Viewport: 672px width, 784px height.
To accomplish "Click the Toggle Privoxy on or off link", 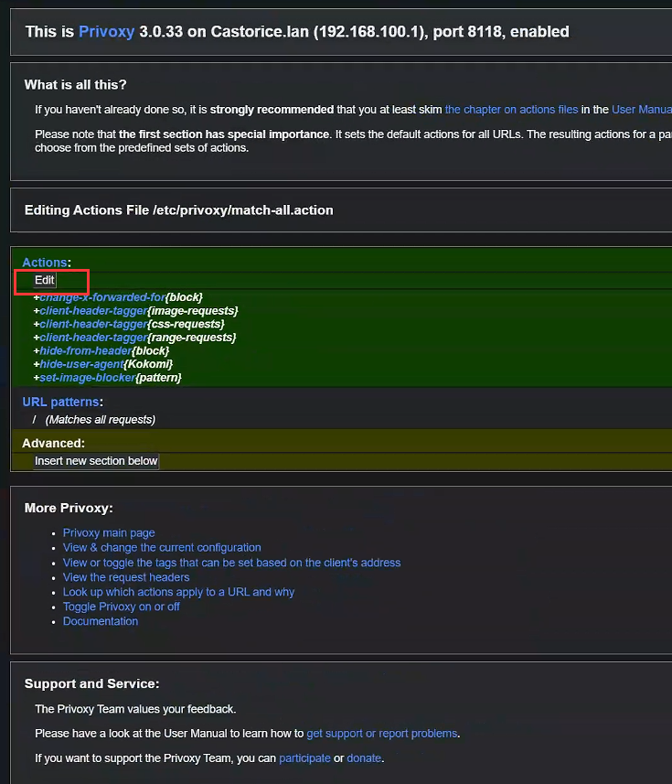I will pos(121,607).
